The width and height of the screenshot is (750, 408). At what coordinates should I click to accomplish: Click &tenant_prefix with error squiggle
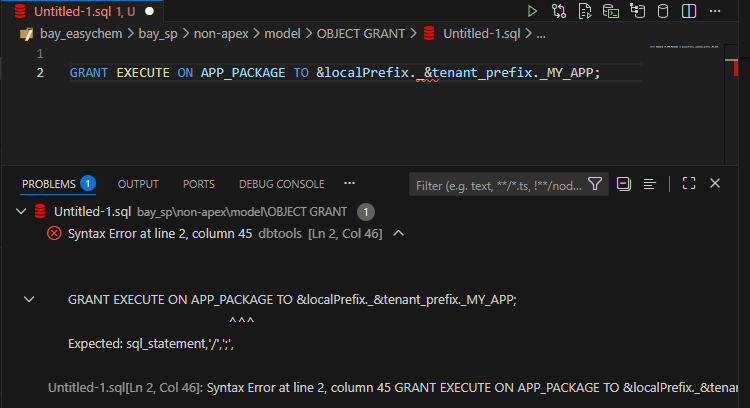(x=478, y=73)
